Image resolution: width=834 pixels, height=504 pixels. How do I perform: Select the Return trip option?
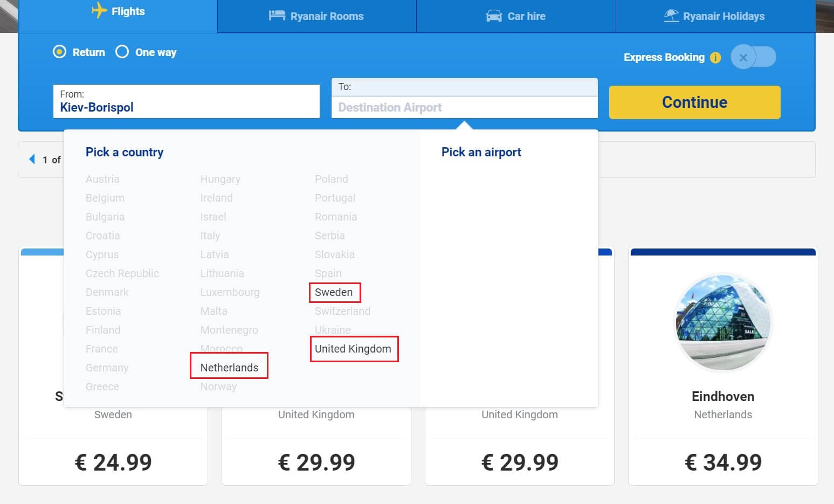pyautogui.click(x=59, y=52)
